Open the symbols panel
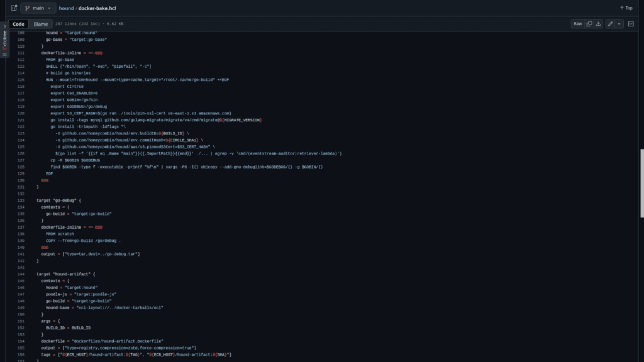 coord(631,24)
